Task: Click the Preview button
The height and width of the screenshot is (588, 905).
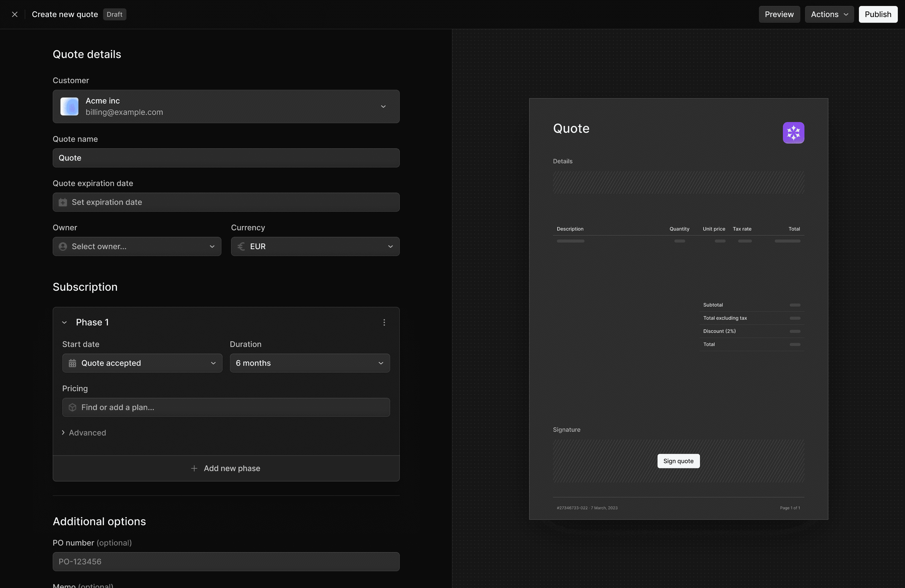Action: click(x=779, y=14)
